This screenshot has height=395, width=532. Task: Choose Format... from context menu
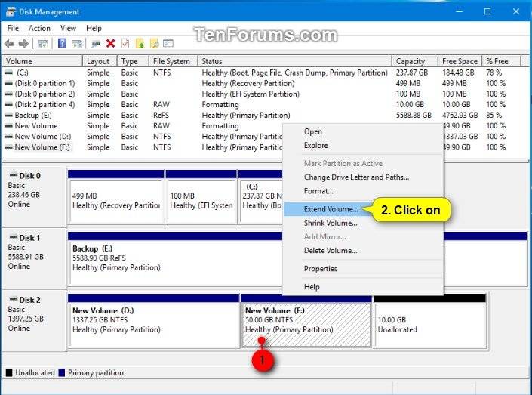[363, 191]
